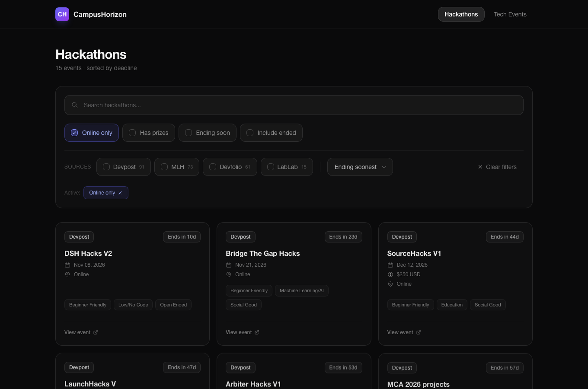Click location pin icon on Bridge The Gap Hacks
Screen dimensions: 588x389
tap(229, 274)
